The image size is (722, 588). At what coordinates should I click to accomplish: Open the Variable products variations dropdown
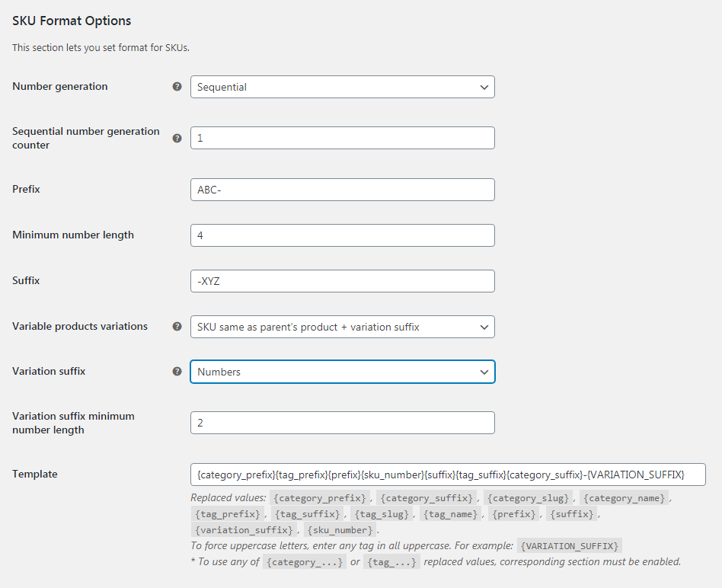(x=343, y=327)
